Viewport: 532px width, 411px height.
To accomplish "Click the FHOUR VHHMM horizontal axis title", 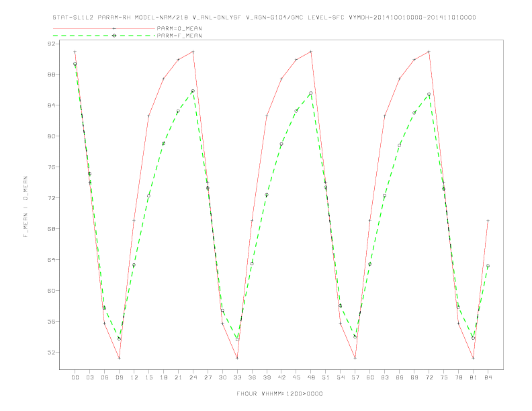I will pyautogui.click(x=279, y=394).
